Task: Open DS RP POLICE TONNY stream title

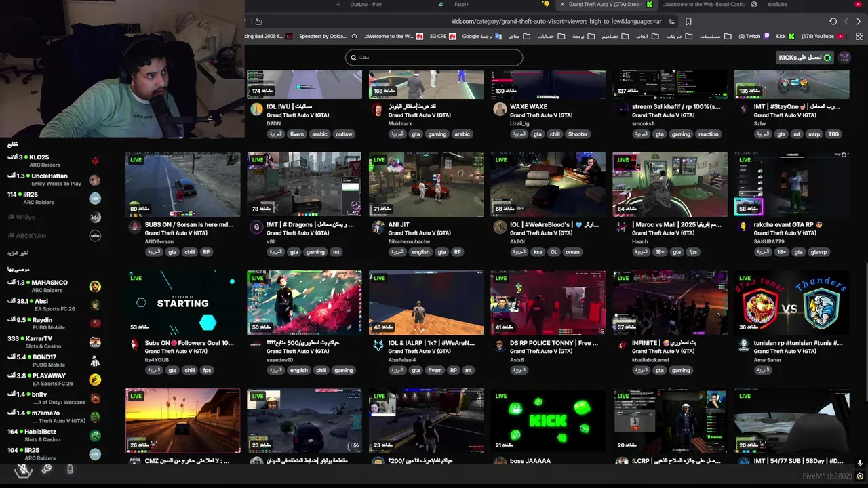Action: coord(554,343)
